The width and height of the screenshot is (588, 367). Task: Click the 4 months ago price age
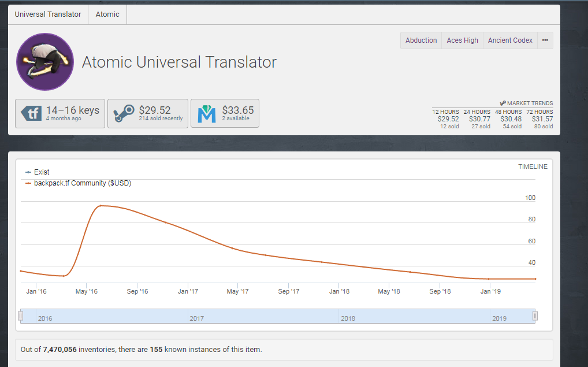coord(64,118)
